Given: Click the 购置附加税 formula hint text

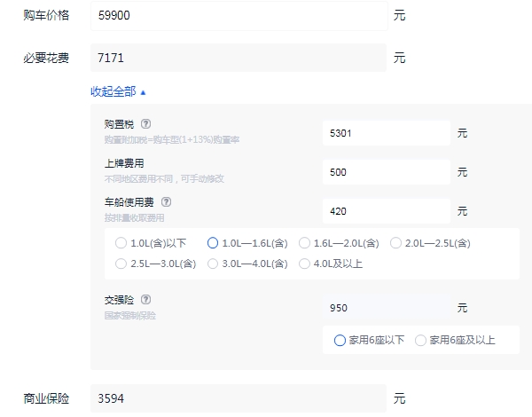Looking at the screenshot, I should [172, 139].
